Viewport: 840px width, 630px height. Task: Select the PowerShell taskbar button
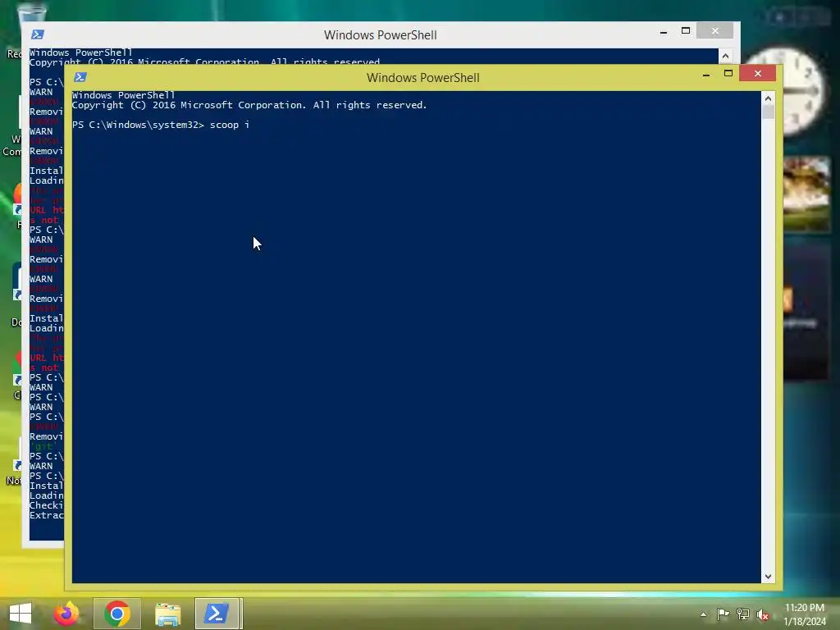[217, 614]
